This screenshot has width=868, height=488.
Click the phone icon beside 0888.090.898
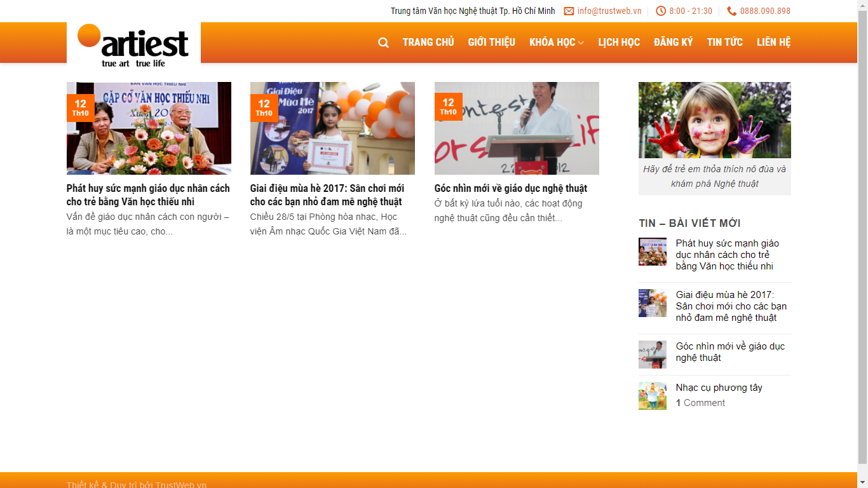pyautogui.click(x=731, y=11)
